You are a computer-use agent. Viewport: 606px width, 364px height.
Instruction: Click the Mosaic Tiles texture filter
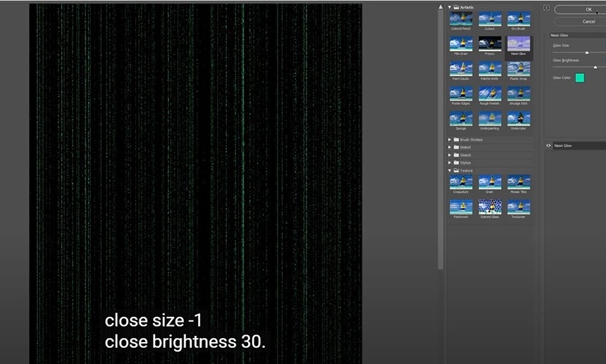519,182
